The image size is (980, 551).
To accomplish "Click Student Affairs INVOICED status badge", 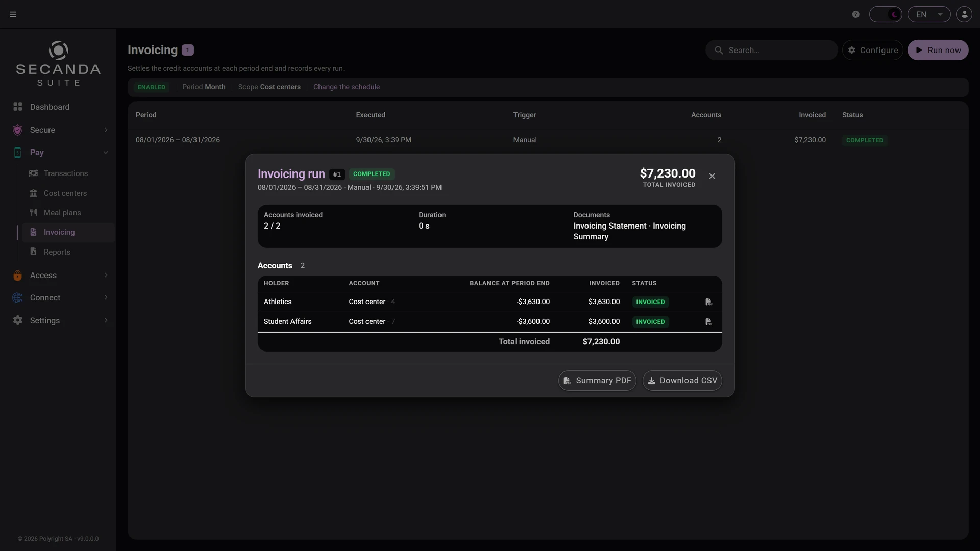I will pos(650,322).
